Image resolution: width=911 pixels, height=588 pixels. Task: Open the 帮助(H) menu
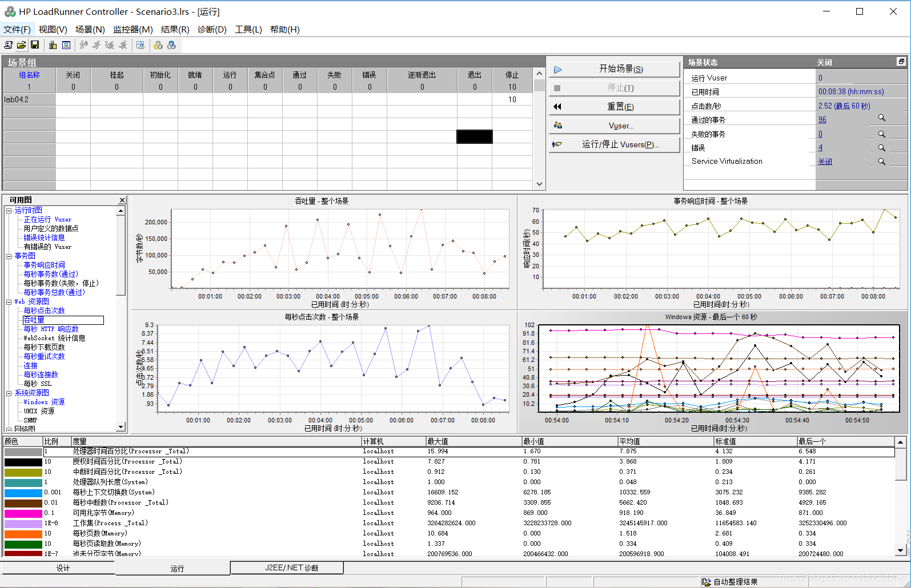285,30
